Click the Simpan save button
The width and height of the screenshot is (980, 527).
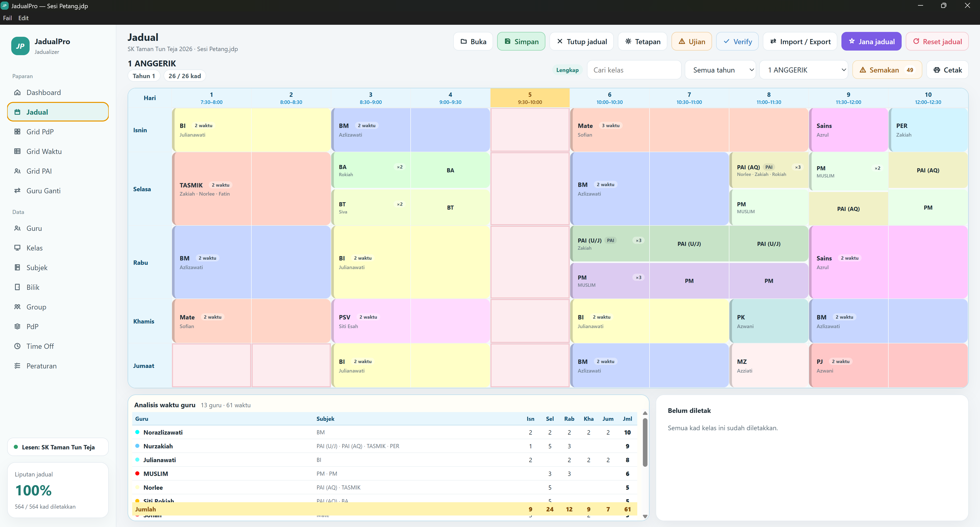coord(521,41)
